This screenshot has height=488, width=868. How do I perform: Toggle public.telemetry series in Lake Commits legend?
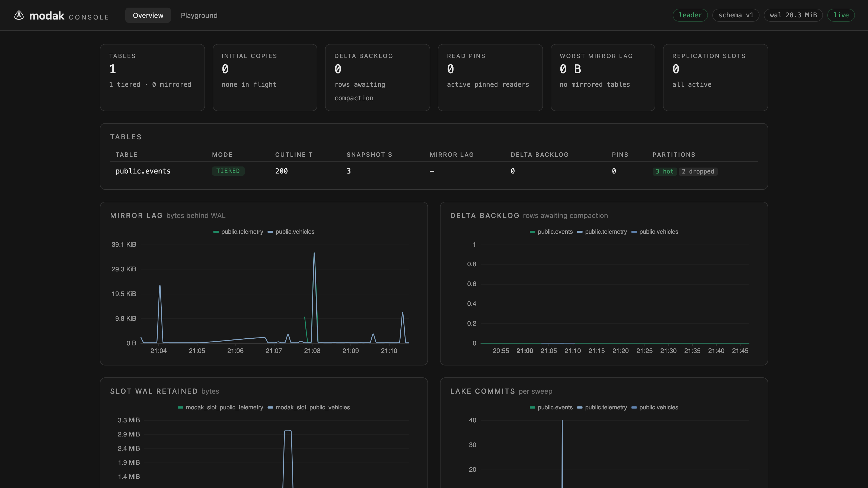(602, 407)
